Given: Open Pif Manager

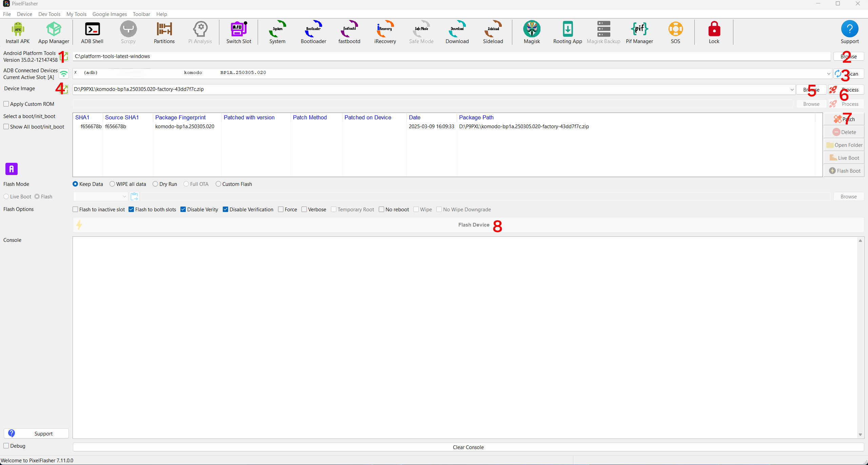Looking at the screenshot, I should point(639,33).
